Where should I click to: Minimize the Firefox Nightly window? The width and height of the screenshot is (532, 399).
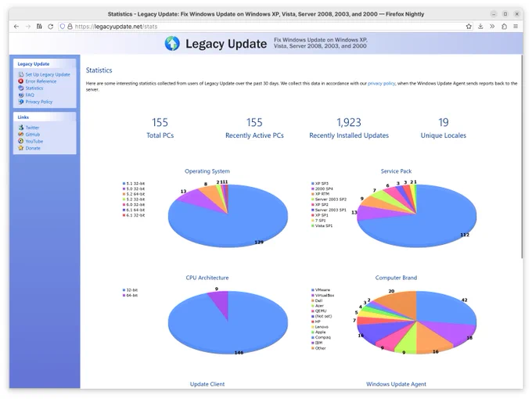coord(494,14)
